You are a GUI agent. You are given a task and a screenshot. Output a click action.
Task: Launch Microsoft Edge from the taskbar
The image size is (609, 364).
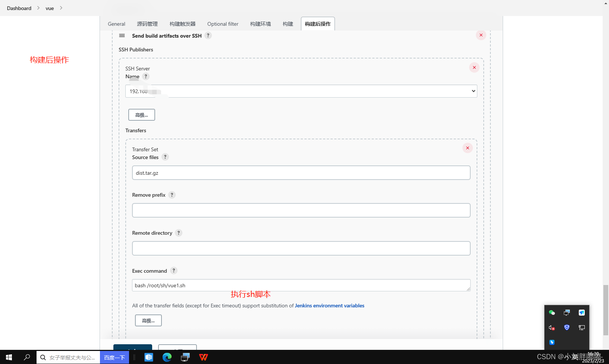point(167,357)
